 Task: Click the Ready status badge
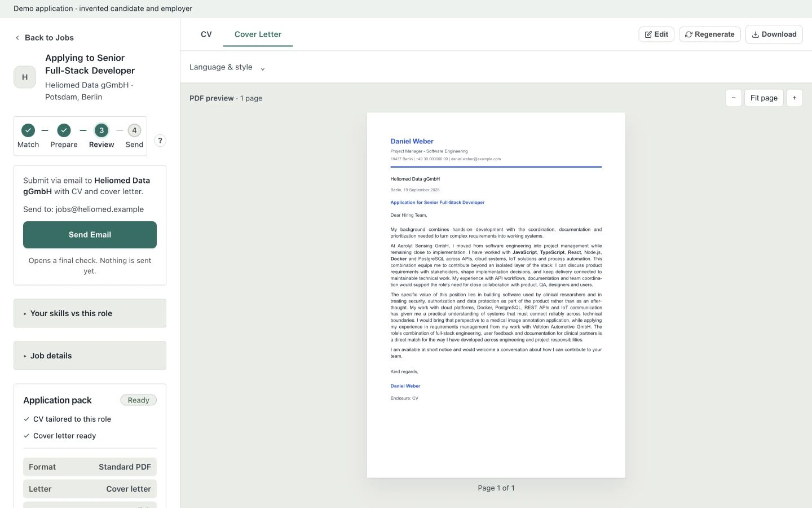[138, 400]
